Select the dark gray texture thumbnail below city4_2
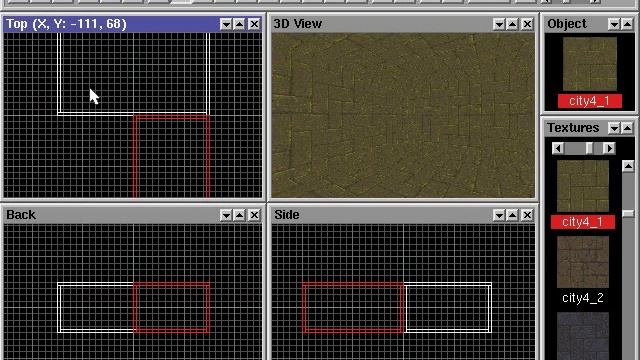The height and width of the screenshot is (360, 640). pos(583,336)
